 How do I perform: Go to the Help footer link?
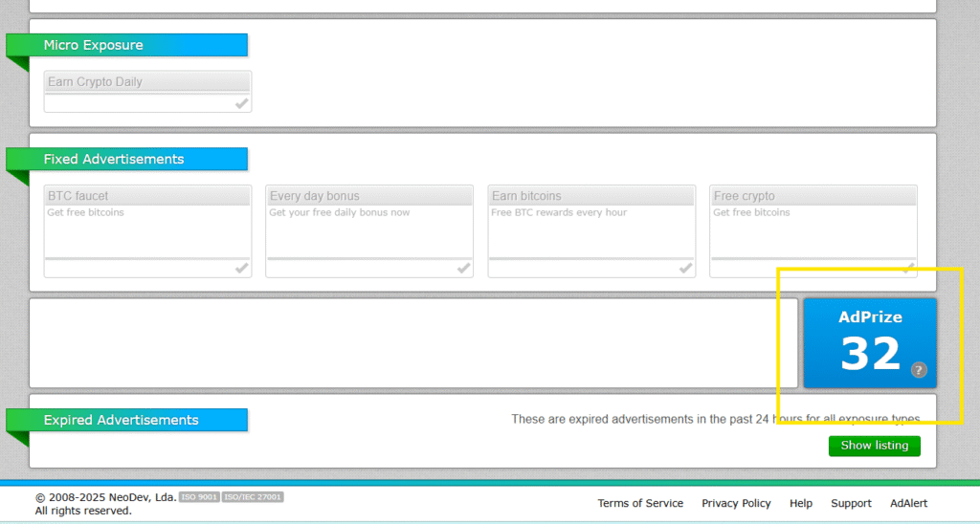pyautogui.click(x=801, y=503)
